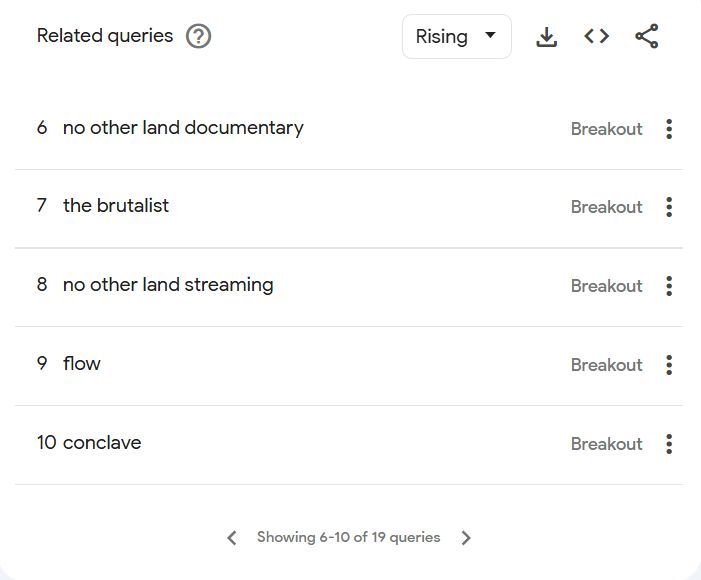Open more options for the brutalist
Viewport: 701px width, 580px height.
[x=669, y=207]
